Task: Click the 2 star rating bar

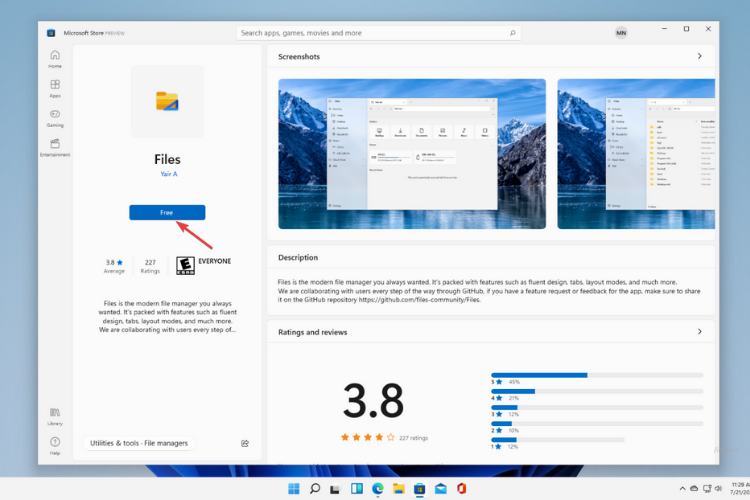Action: pos(597,423)
